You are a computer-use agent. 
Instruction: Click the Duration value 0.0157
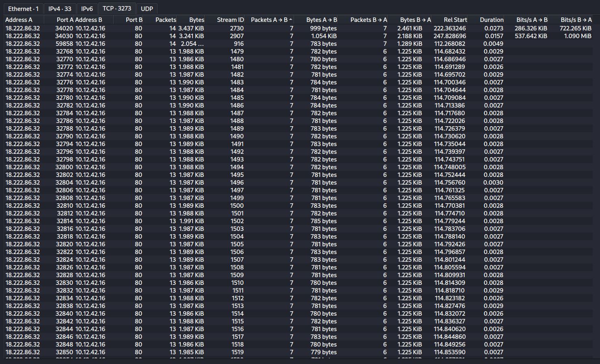coord(494,36)
